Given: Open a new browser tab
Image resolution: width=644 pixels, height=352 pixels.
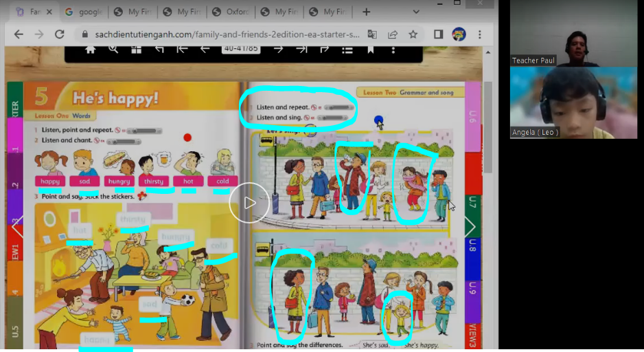Looking at the screenshot, I should [x=367, y=12].
